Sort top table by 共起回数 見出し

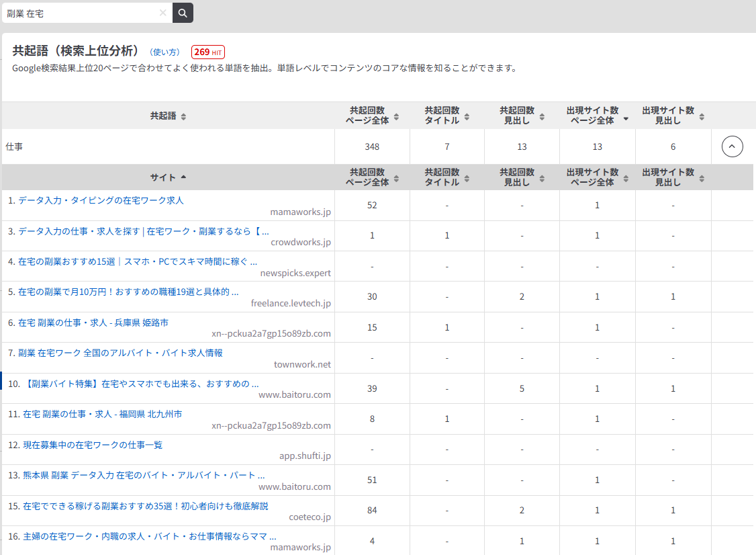(x=522, y=116)
